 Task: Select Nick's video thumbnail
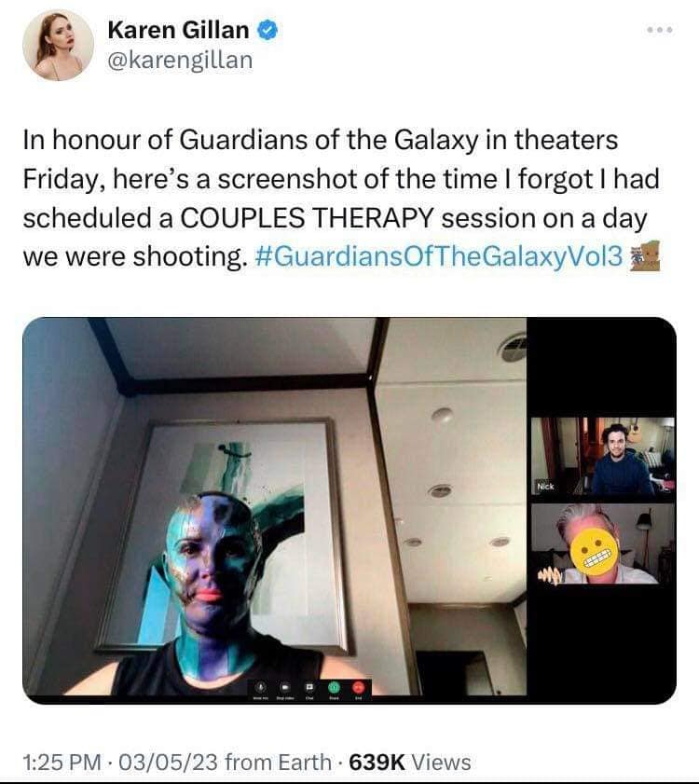(x=602, y=457)
